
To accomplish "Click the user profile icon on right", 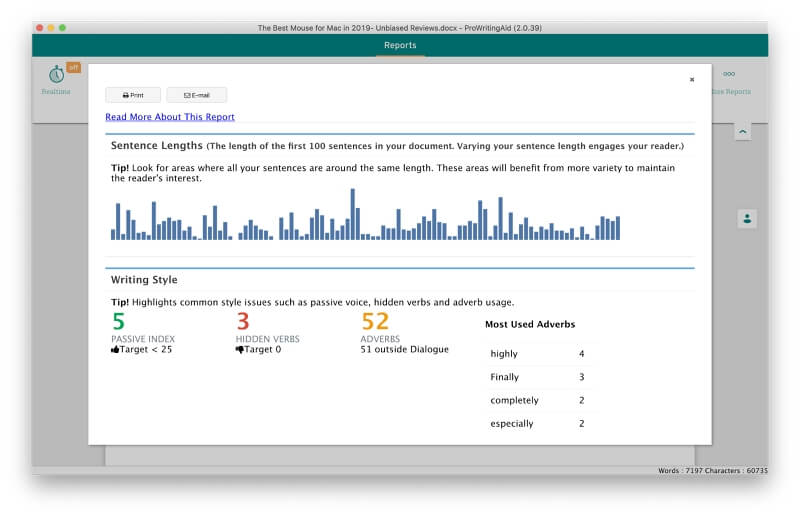I will [747, 219].
